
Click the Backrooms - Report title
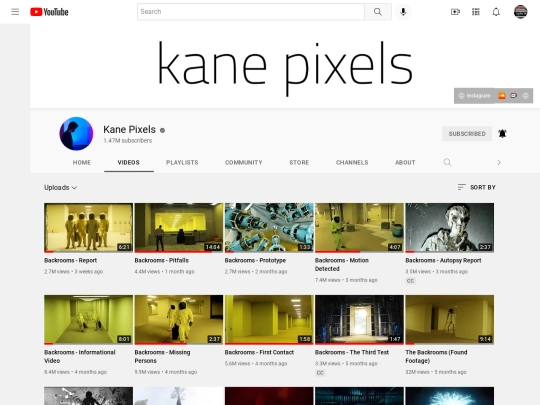pyautogui.click(x=71, y=260)
